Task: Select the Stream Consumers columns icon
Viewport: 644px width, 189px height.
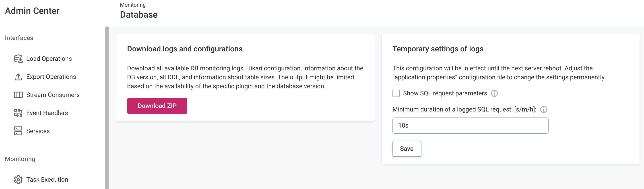Action: coord(18,95)
